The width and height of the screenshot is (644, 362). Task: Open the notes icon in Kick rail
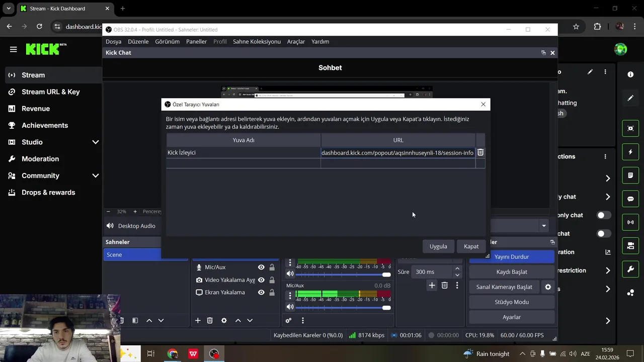tap(630, 175)
